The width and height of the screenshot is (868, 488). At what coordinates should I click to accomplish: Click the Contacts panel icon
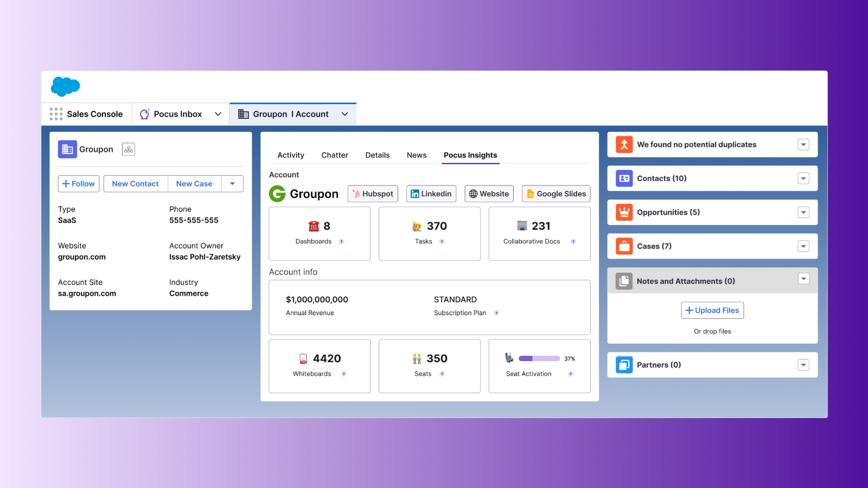coord(624,178)
